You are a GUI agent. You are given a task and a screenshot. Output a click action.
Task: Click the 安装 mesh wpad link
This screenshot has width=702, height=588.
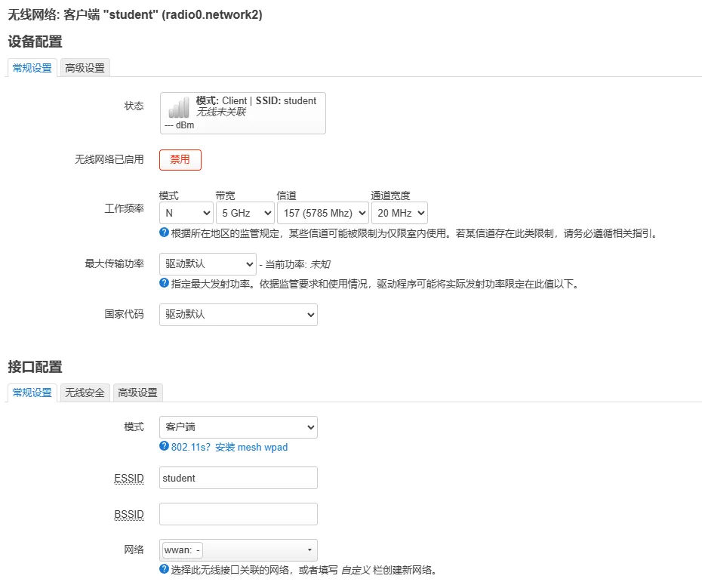click(251, 447)
